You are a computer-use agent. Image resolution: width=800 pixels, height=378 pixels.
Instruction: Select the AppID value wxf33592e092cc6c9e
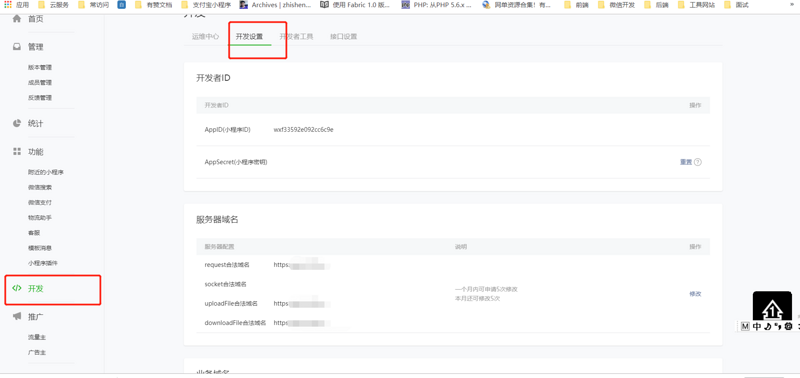tap(304, 130)
